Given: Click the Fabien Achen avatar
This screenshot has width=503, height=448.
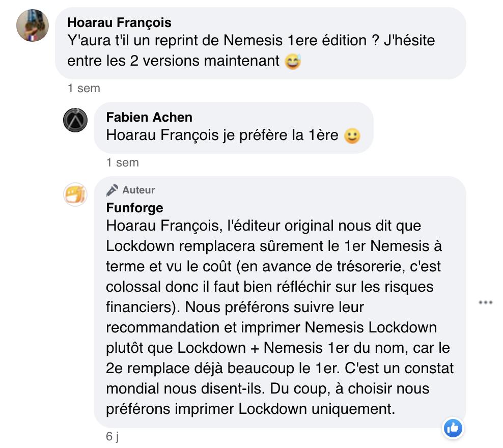Looking at the screenshot, I should [x=75, y=121].
